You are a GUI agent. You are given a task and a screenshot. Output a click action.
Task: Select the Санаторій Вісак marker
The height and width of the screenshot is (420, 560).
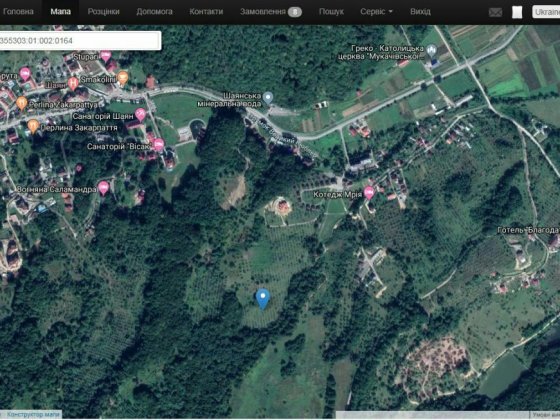click(159, 145)
